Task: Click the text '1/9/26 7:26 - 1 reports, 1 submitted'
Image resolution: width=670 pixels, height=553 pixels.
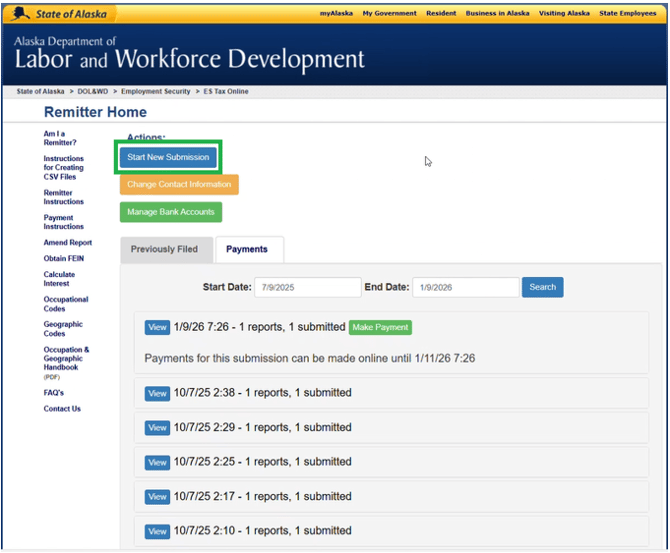Action: pyautogui.click(x=259, y=327)
